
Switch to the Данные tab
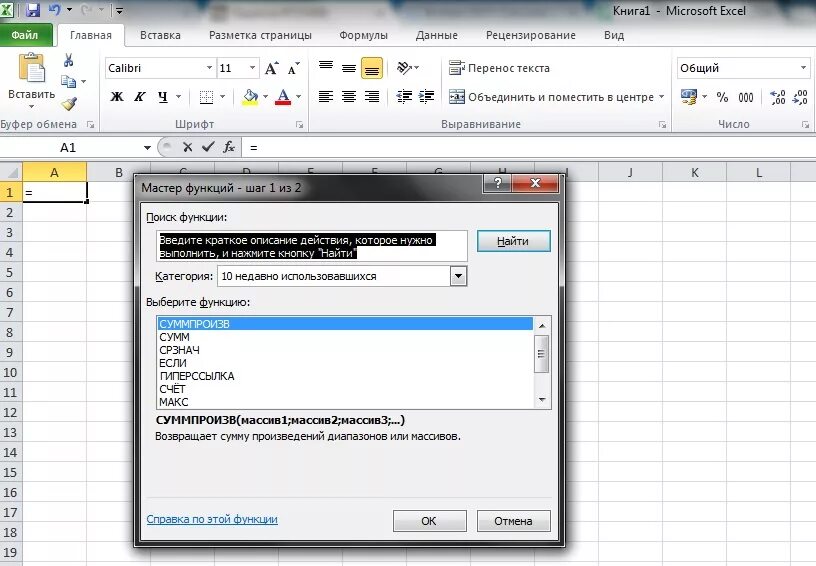tap(437, 35)
